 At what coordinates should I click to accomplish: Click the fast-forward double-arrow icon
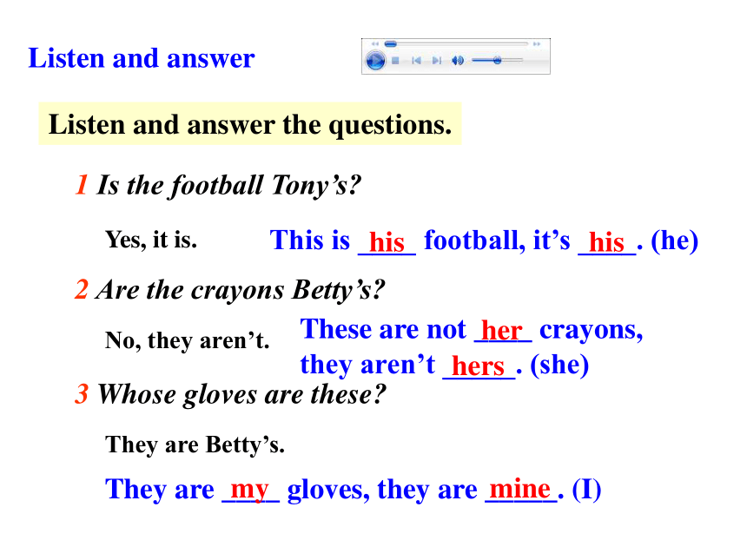coord(537,43)
